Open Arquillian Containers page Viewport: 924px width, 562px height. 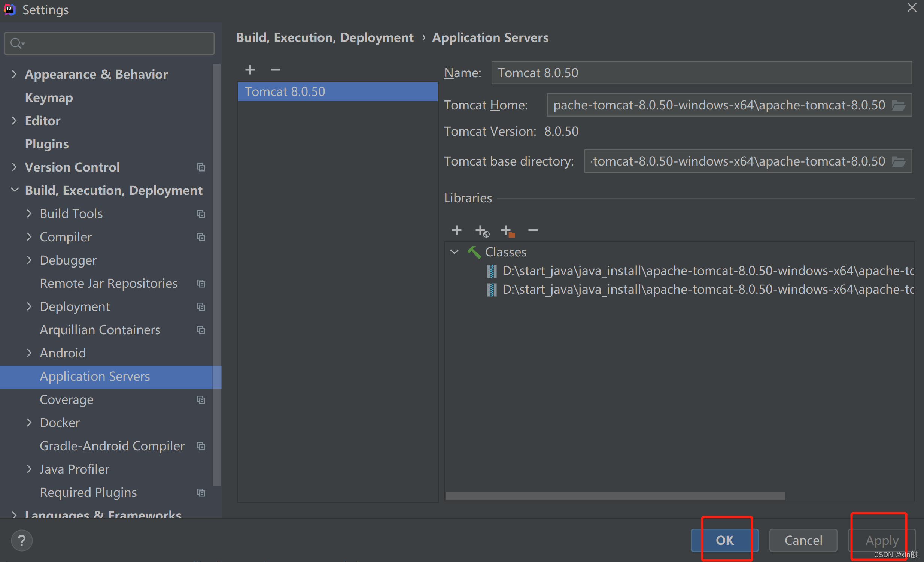pos(100,330)
